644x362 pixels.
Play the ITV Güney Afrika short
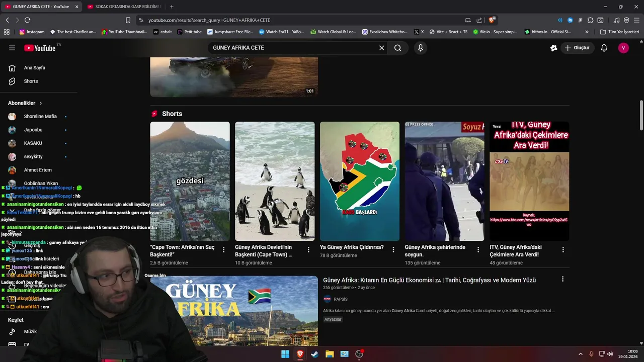pos(529,181)
